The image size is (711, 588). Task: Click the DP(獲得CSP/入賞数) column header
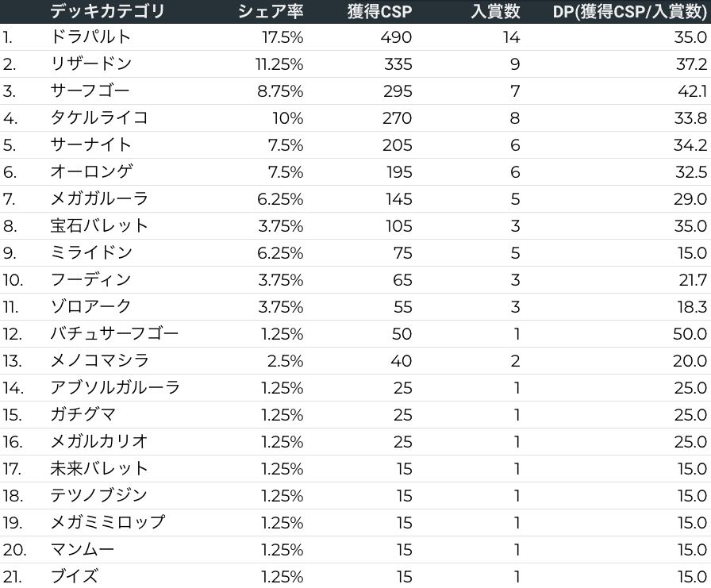click(x=629, y=11)
